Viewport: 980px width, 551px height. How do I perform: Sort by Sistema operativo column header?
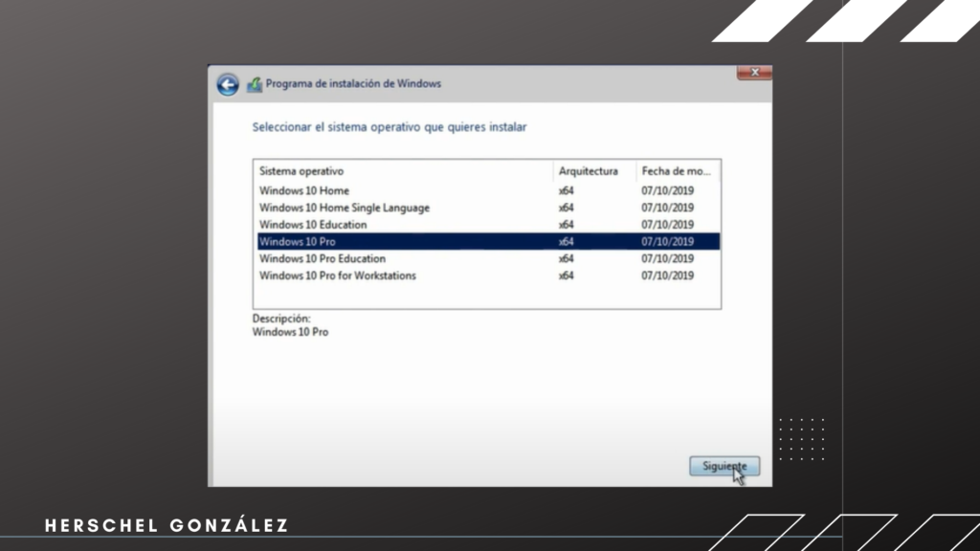click(x=403, y=171)
